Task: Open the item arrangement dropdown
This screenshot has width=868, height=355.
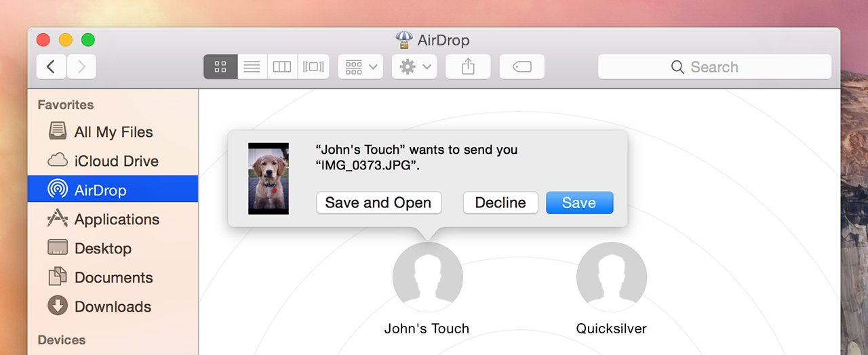Action: point(361,67)
